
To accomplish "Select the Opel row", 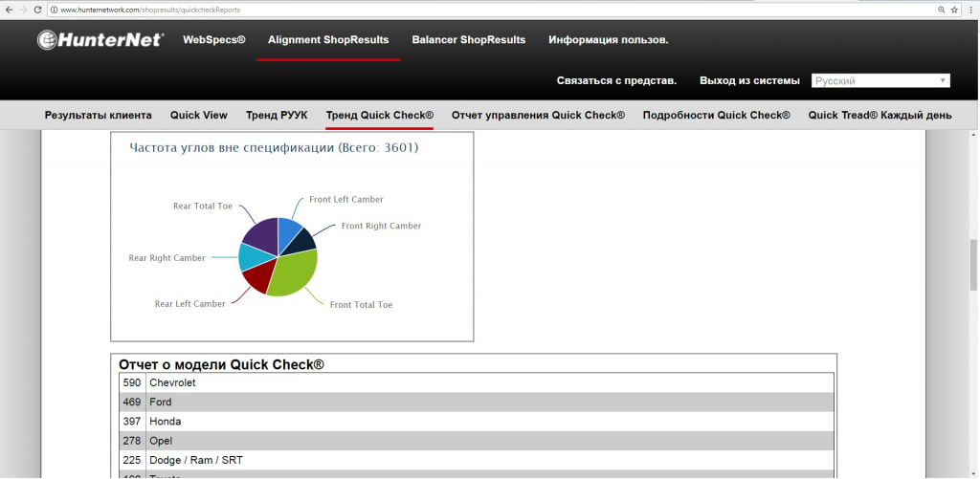I will pos(477,441).
